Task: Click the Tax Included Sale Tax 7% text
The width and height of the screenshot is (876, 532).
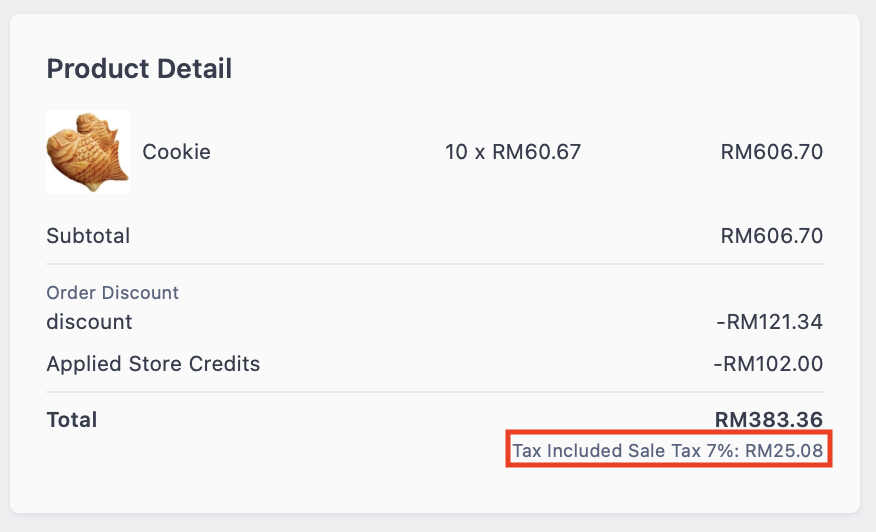Action: [625, 450]
